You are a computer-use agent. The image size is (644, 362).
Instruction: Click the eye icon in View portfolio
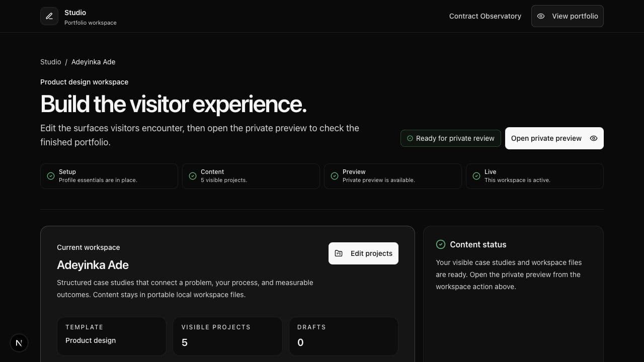tap(541, 16)
